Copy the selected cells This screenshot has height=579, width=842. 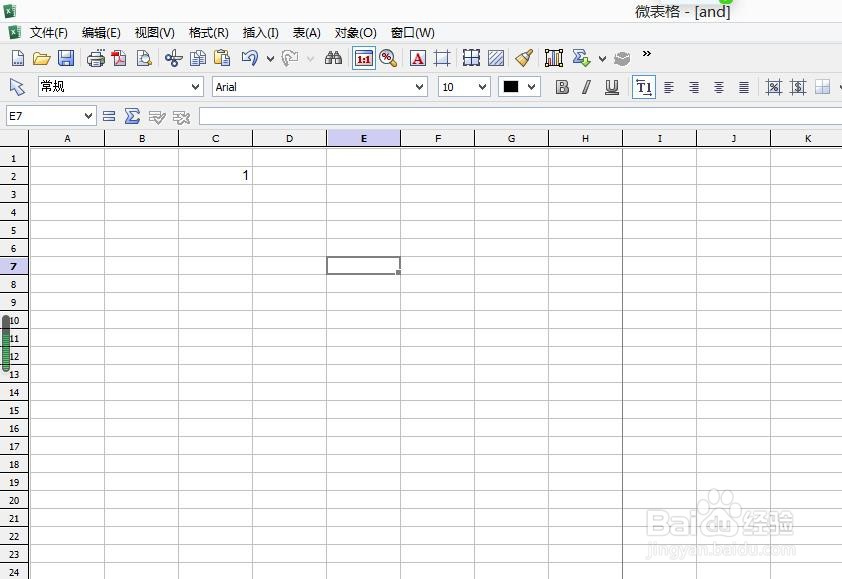(198, 58)
